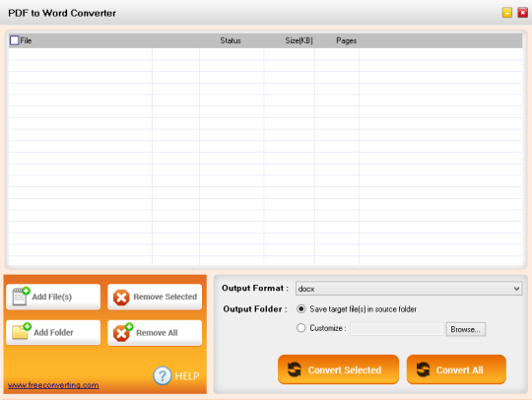532x400 pixels.
Task: Click the Browse... button
Action: (x=465, y=329)
